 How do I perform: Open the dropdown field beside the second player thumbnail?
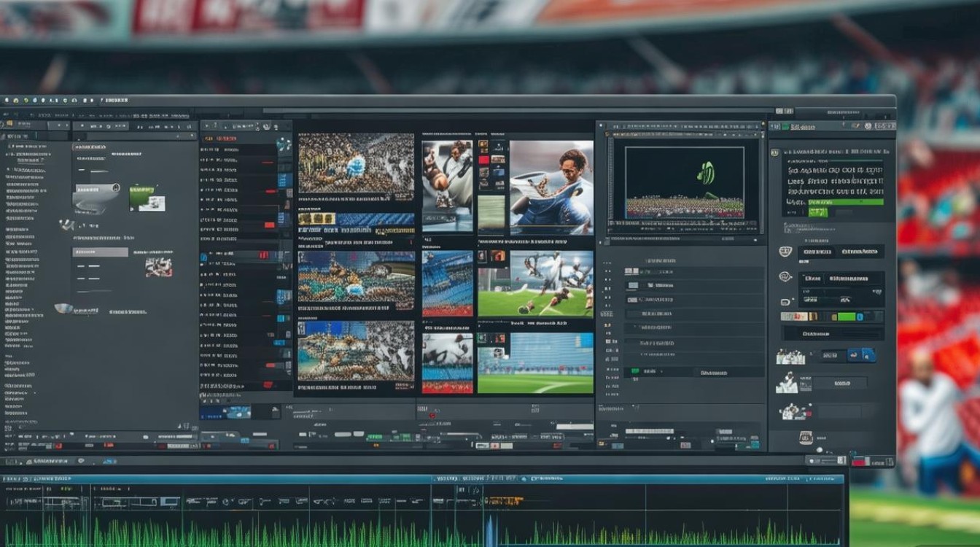841,383
